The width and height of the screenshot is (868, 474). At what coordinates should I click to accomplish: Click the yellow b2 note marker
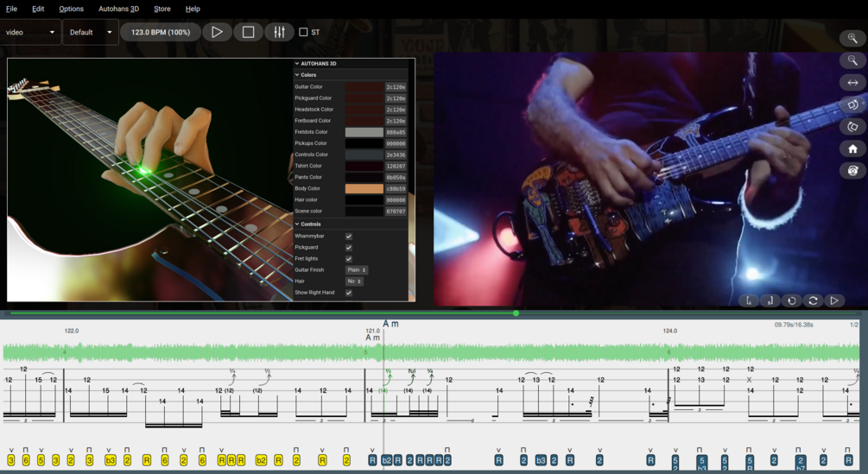(x=261, y=460)
